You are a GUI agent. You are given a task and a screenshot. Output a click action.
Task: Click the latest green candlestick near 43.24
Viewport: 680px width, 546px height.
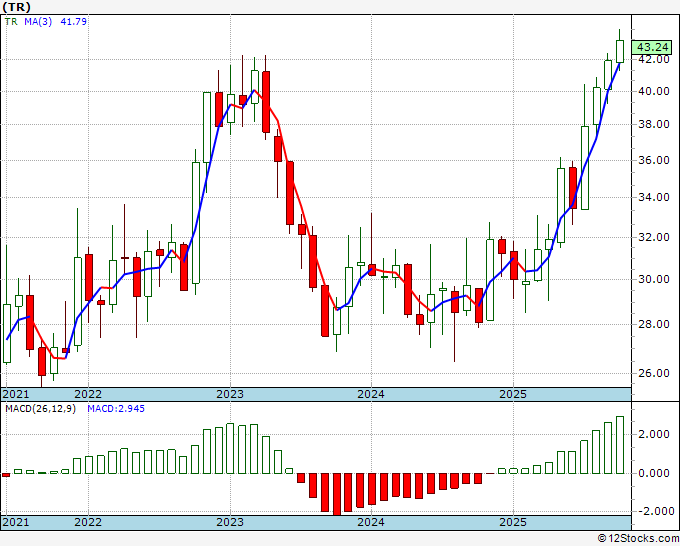[x=620, y=51]
